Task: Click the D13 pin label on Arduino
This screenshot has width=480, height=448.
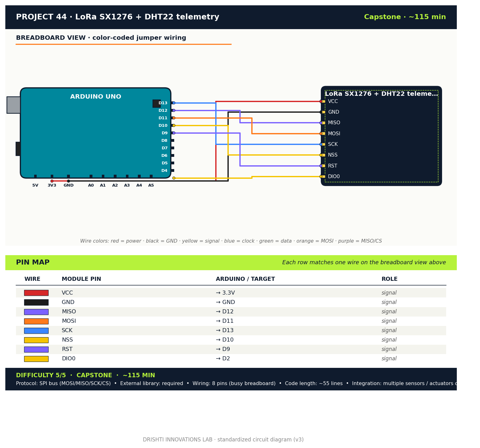Action: point(163,103)
